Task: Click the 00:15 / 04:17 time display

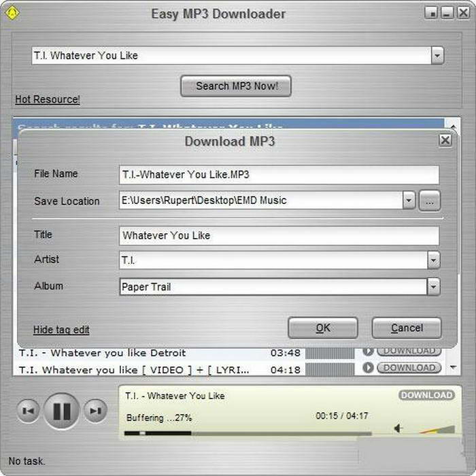Action: 341,415
